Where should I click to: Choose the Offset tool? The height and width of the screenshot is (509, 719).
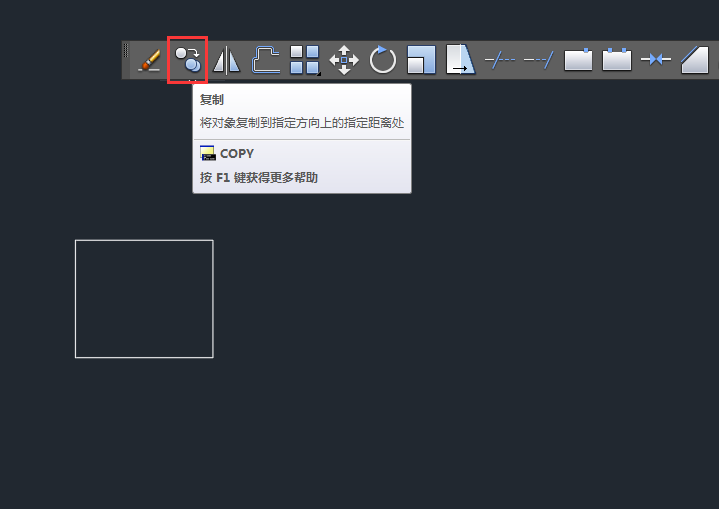point(265,60)
